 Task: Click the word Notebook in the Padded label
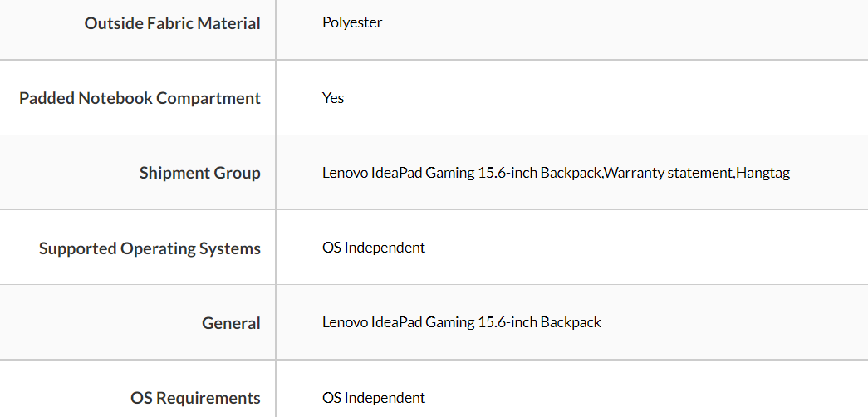click(x=115, y=98)
